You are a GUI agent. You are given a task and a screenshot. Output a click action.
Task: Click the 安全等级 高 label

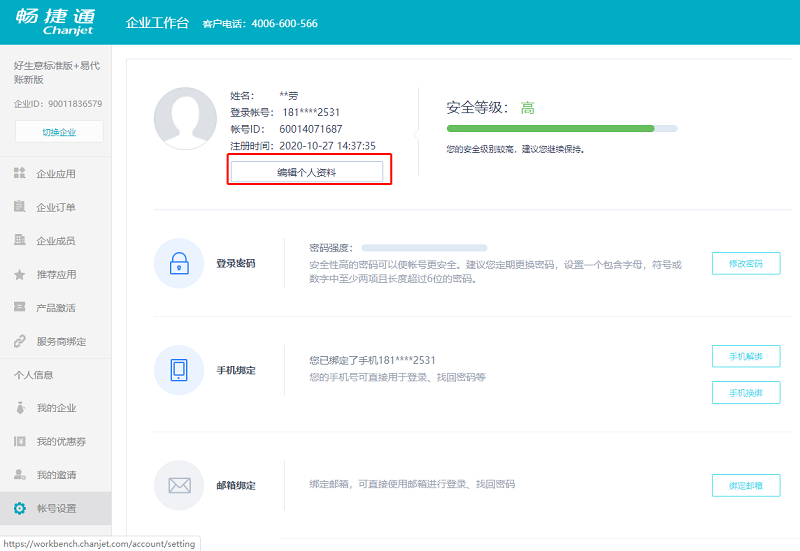[x=490, y=108]
